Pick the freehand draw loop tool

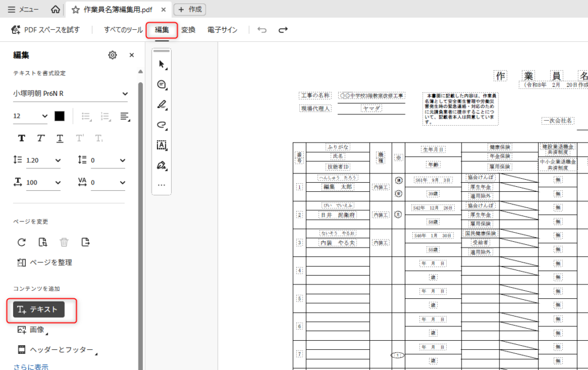point(161,125)
